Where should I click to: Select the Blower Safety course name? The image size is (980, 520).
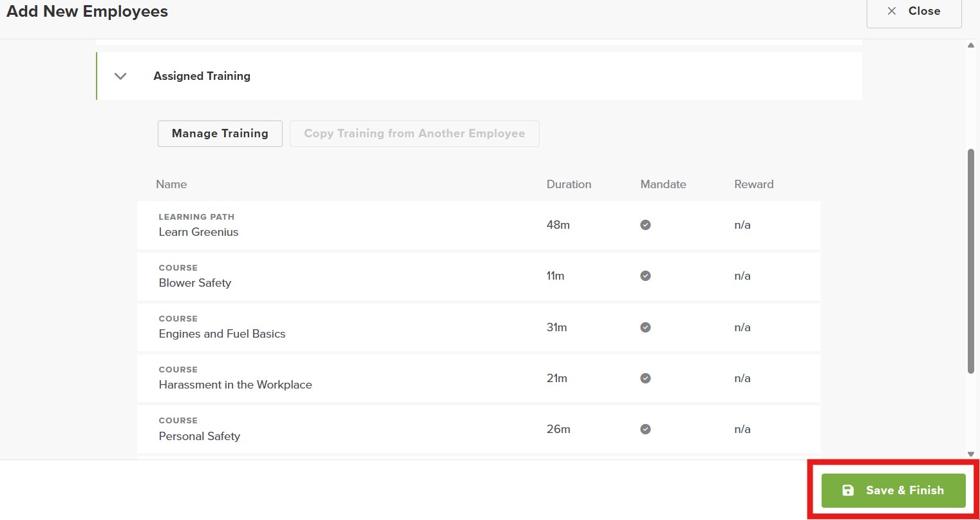click(x=195, y=283)
